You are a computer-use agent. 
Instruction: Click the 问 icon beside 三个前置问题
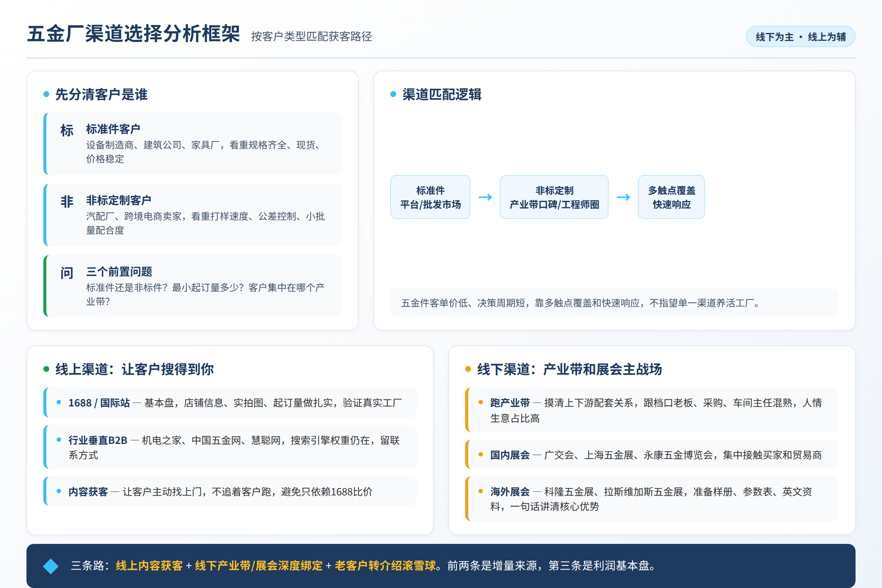click(67, 273)
